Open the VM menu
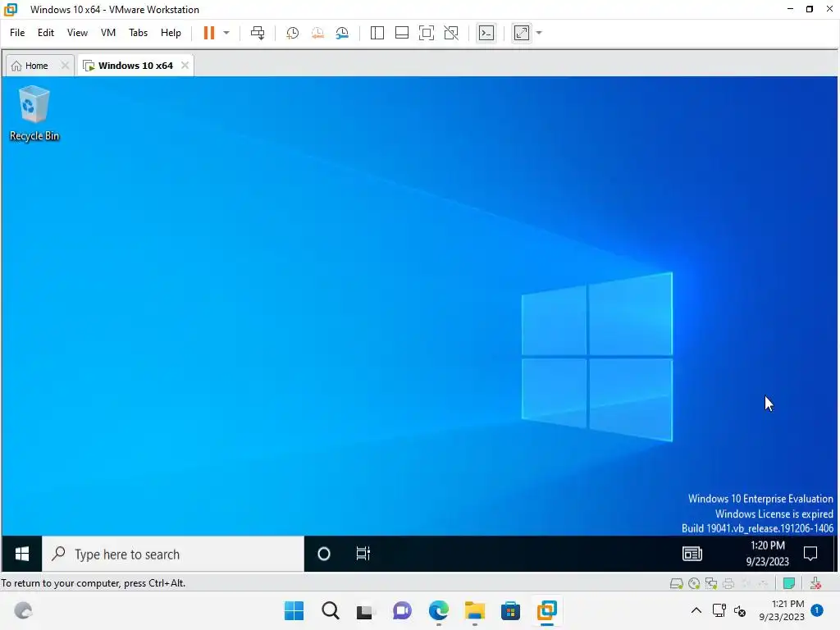840x630 pixels. click(108, 33)
